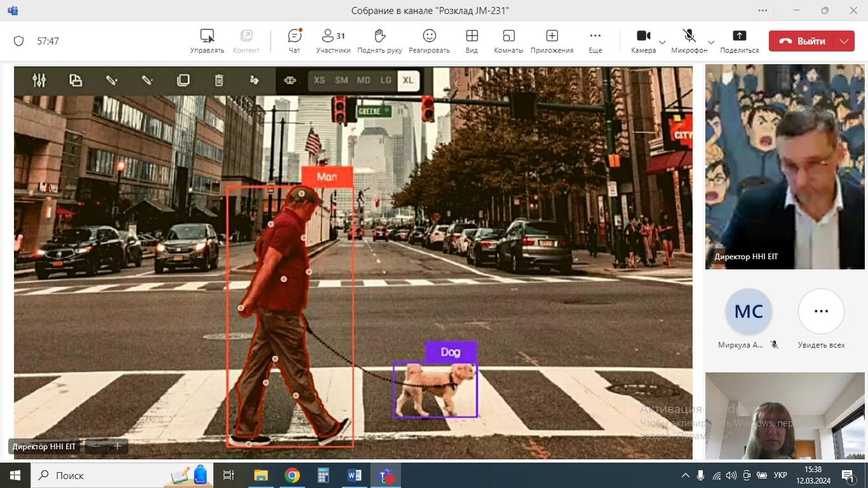Expand the camera options arrow
The image size is (868, 488).
pyautogui.click(x=662, y=42)
